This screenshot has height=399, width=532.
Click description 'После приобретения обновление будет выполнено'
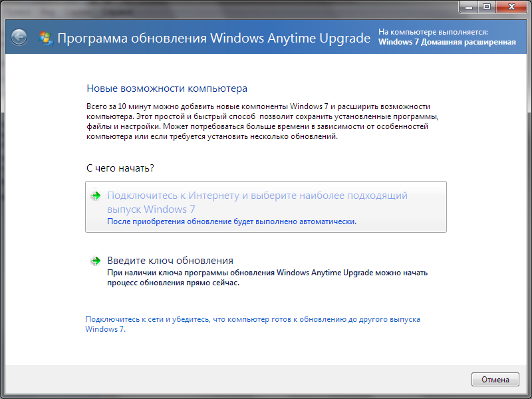[x=231, y=221]
